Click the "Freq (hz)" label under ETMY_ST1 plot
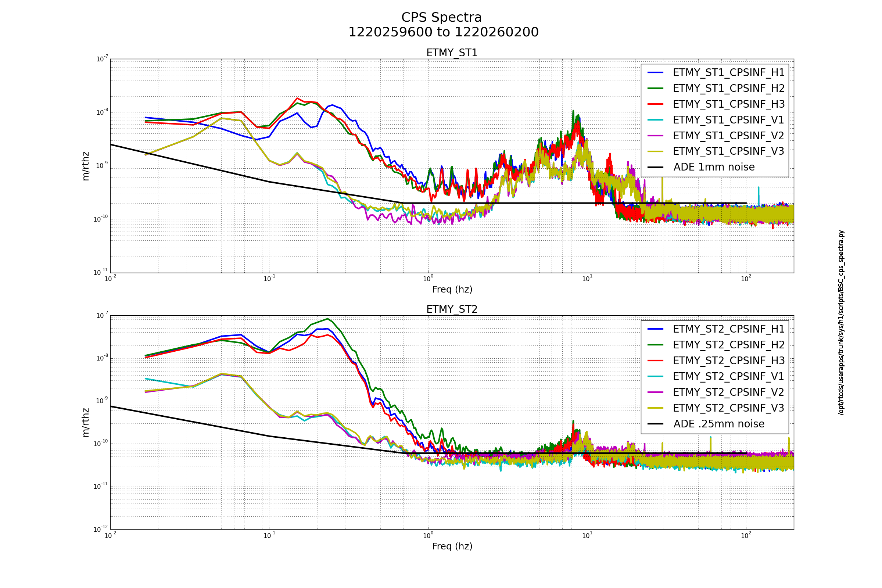 tap(452, 290)
